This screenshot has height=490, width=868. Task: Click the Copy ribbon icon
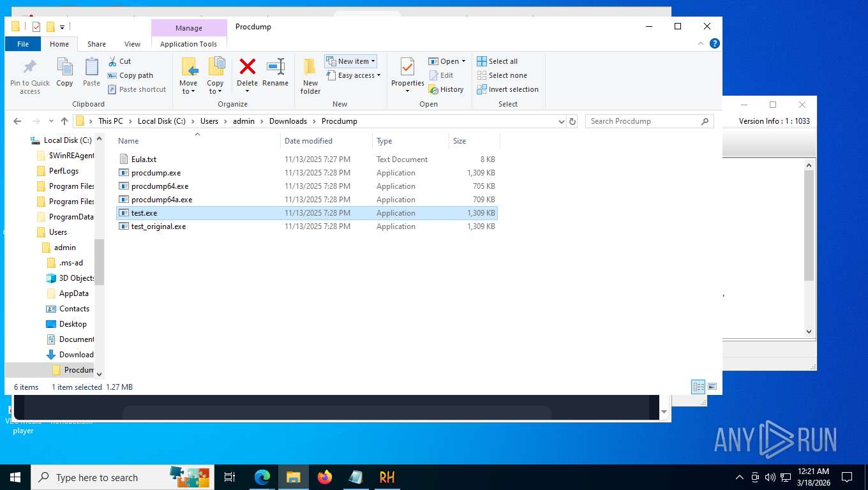click(64, 67)
